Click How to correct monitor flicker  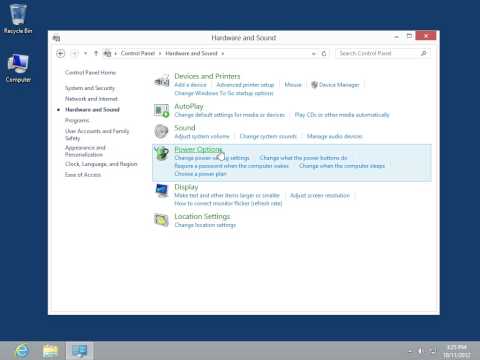(228, 203)
